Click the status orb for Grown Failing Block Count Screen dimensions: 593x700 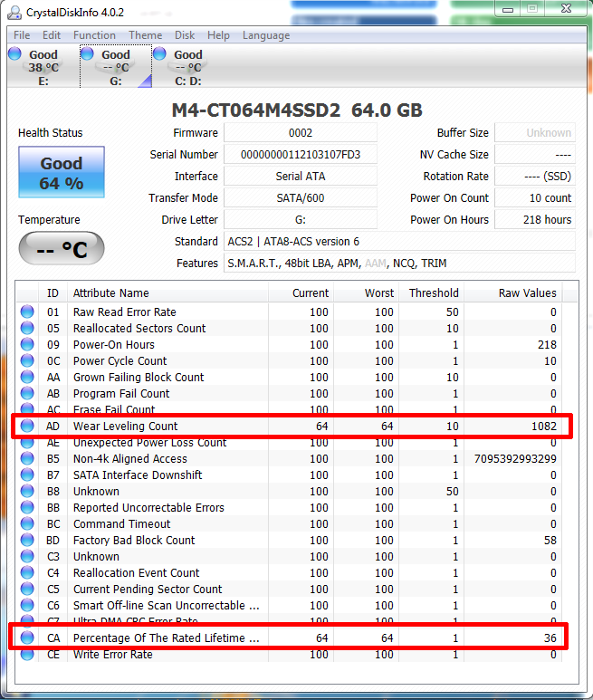tap(27, 377)
